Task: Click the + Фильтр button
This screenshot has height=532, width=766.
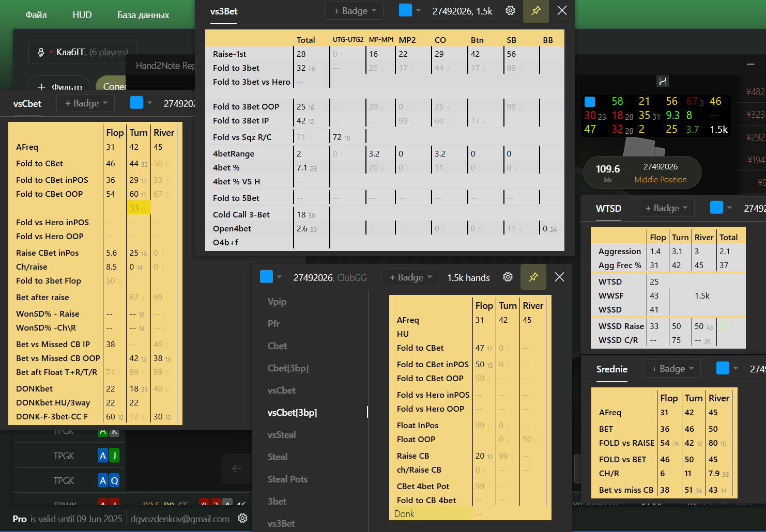Action: (60, 86)
